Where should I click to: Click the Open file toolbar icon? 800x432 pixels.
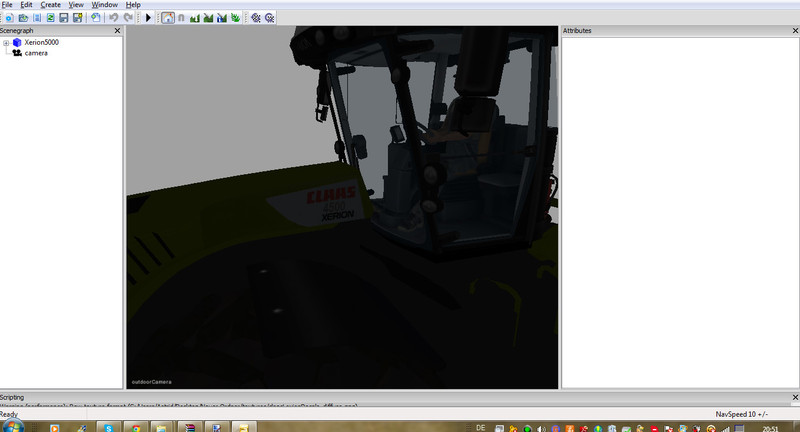[x=23, y=18]
